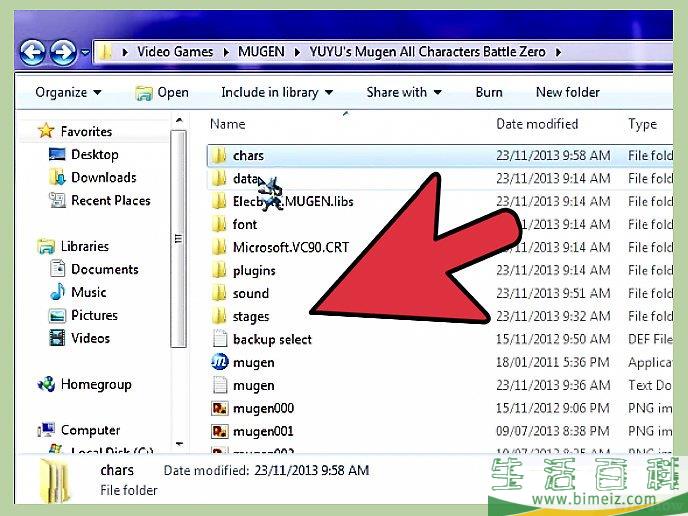This screenshot has height=516, width=688.
Task: Select the Elecbyte.MUGEN.libs folder name
Action: point(293,201)
